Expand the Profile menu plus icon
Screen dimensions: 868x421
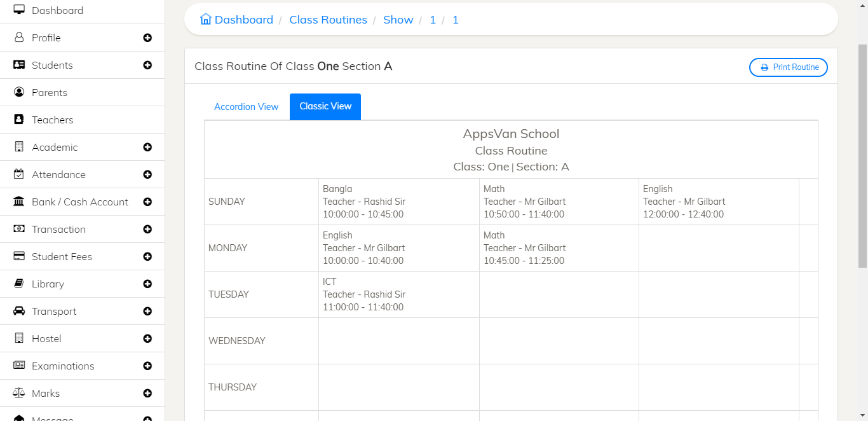click(x=147, y=38)
